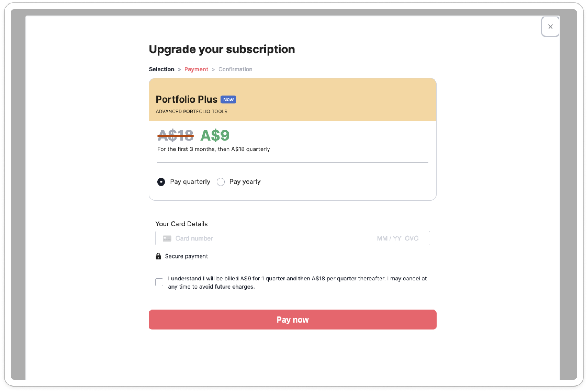Click the MM / YY expiry field

[x=389, y=238]
